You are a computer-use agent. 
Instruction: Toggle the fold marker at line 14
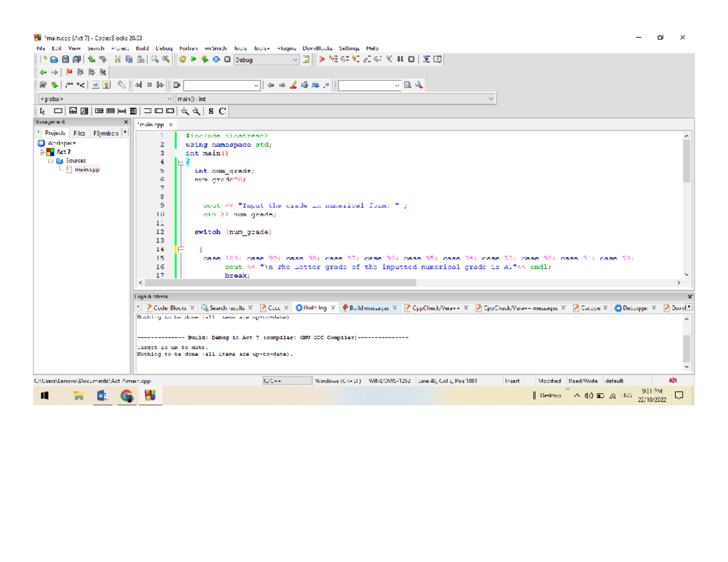[x=180, y=249]
